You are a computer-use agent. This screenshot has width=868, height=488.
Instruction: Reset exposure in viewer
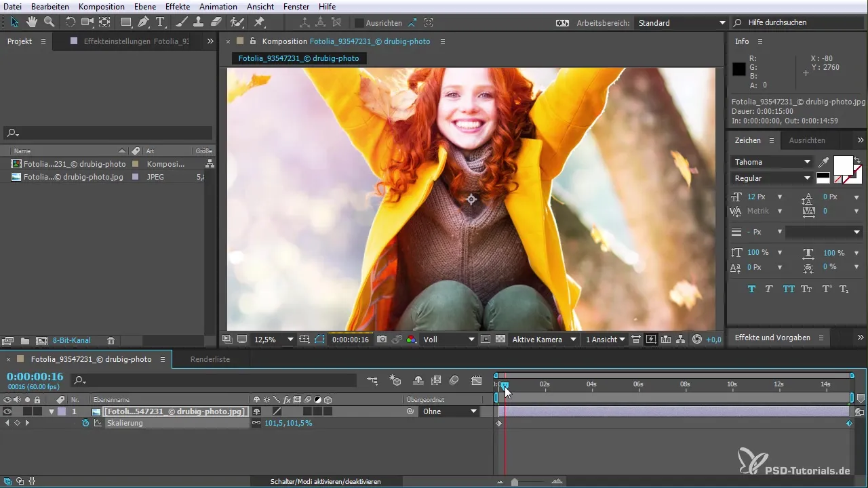[x=697, y=340]
